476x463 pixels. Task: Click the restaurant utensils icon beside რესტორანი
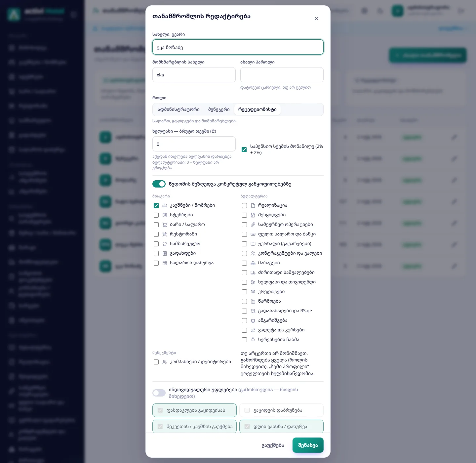point(165,234)
